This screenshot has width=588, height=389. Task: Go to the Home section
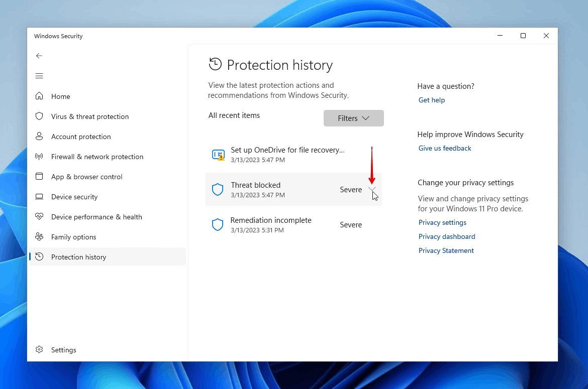click(107, 96)
